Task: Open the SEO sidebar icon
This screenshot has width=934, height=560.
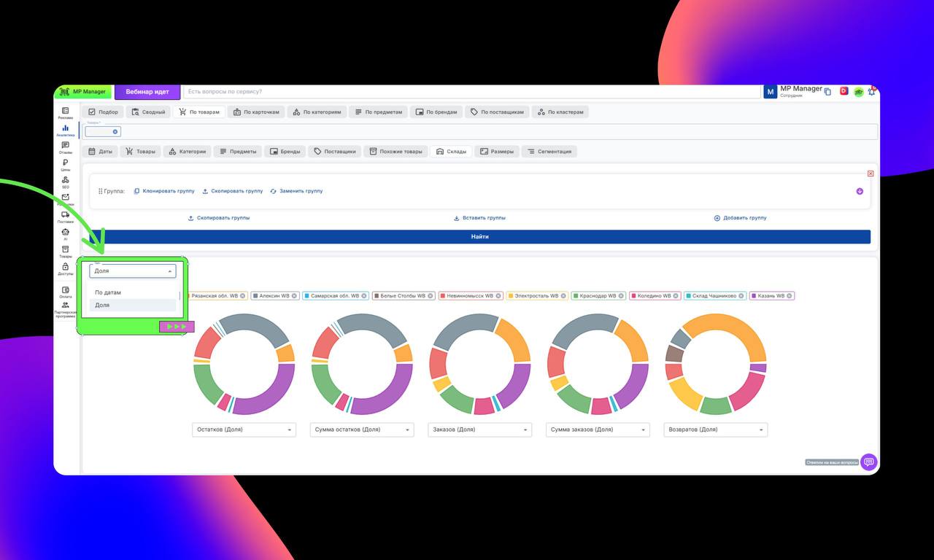Action: [65, 182]
